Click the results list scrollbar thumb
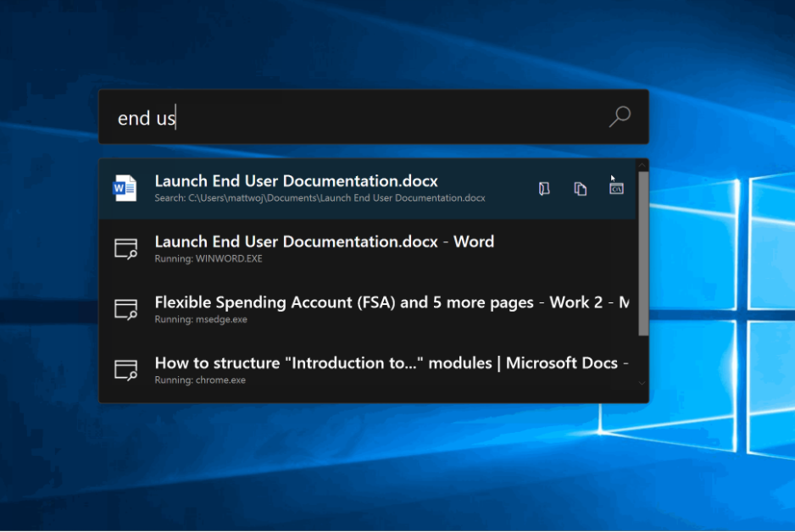This screenshot has width=795, height=532. 643,253
